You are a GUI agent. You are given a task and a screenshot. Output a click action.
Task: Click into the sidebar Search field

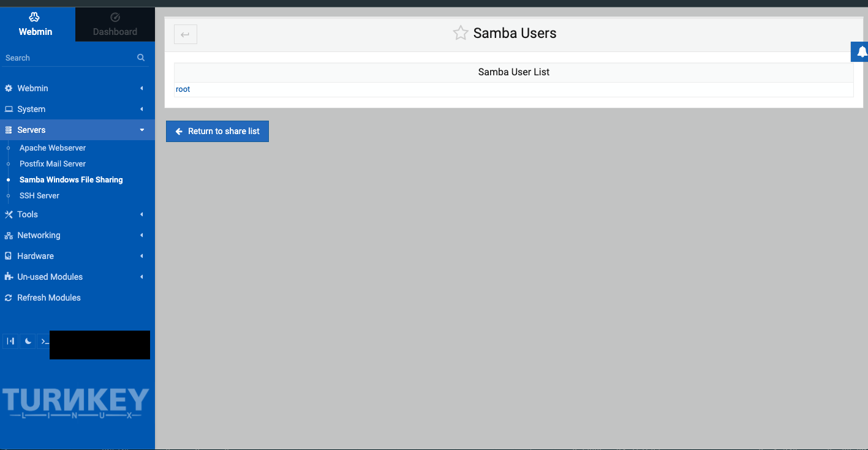[x=67, y=58]
